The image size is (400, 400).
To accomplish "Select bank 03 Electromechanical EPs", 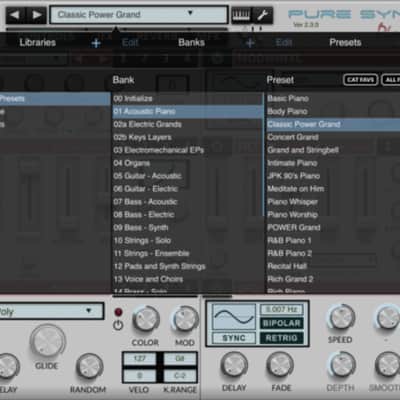I will [x=188, y=150].
